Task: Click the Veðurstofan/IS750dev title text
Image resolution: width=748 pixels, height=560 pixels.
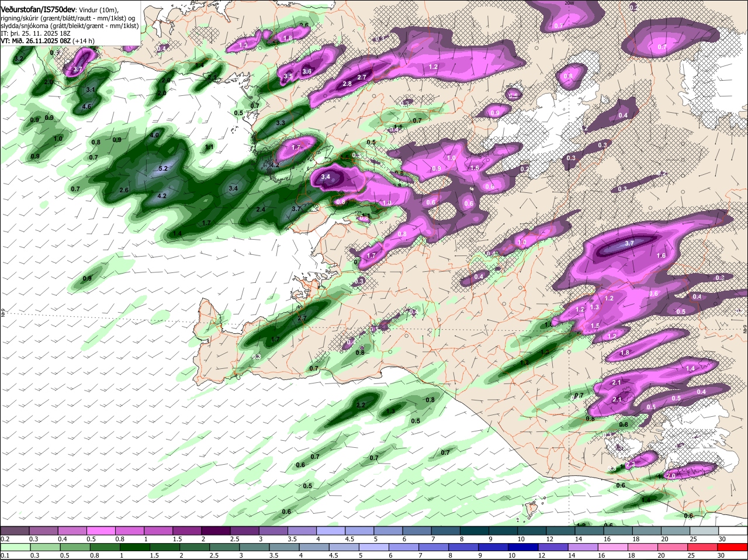Action: (39, 9)
